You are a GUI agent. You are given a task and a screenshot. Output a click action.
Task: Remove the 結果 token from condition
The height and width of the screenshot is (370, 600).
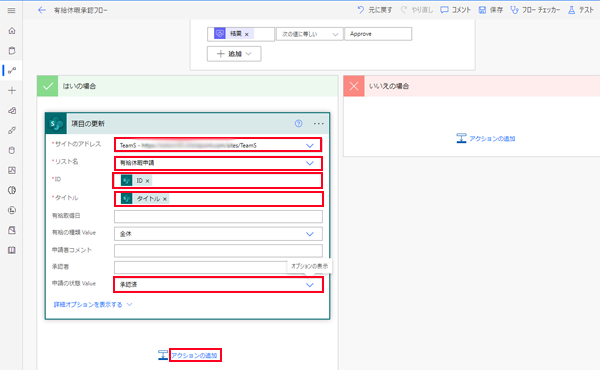[247, 34]
